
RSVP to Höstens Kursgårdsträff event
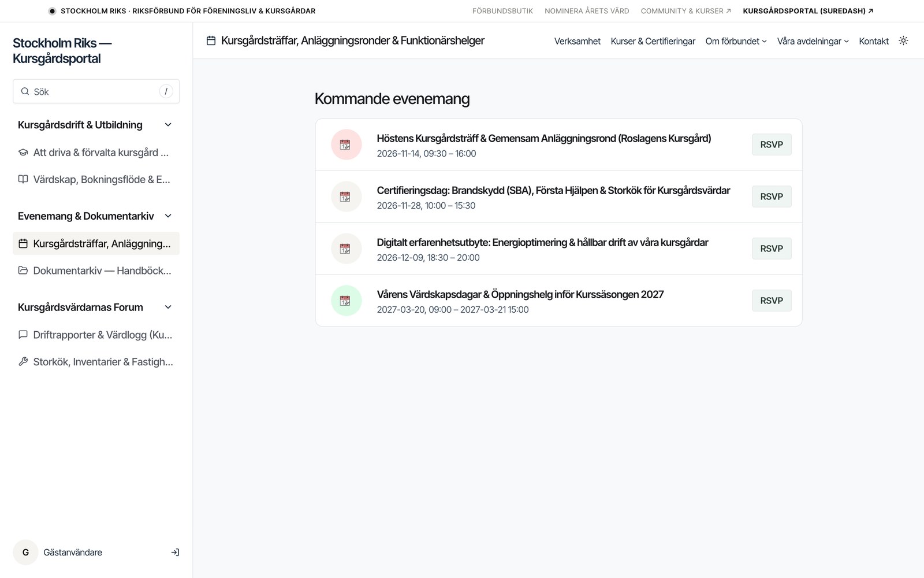coord(772,144)
